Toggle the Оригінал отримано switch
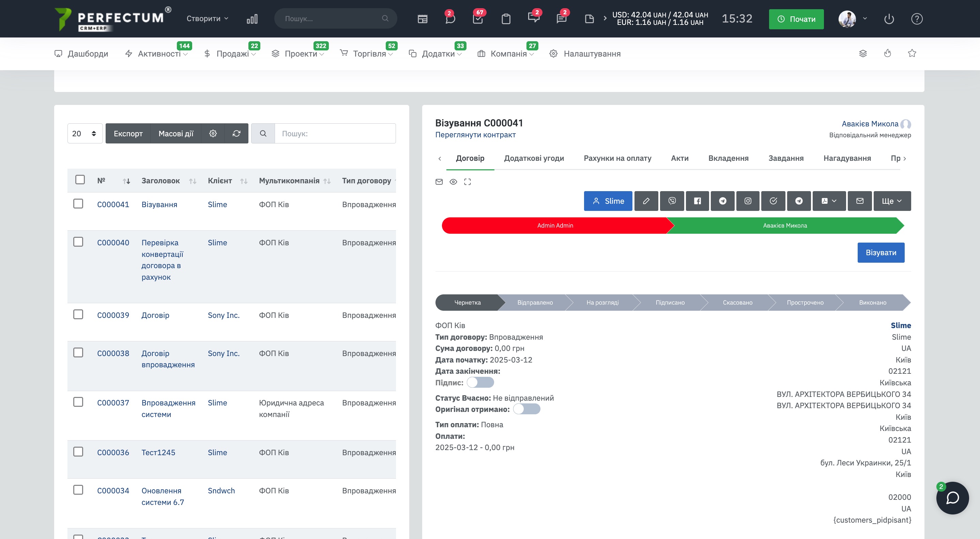Screen dimensions: 980x539 click(526, 409)
